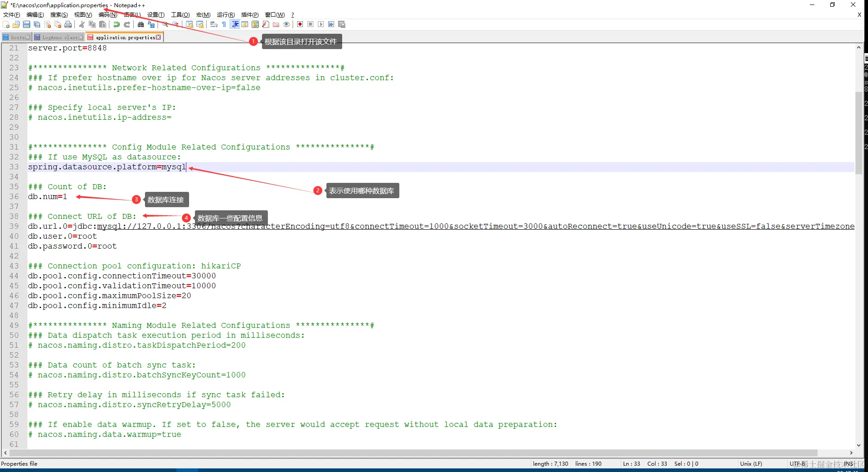
Task: Select the application.properties tab
Action: (x=124, y=37)
